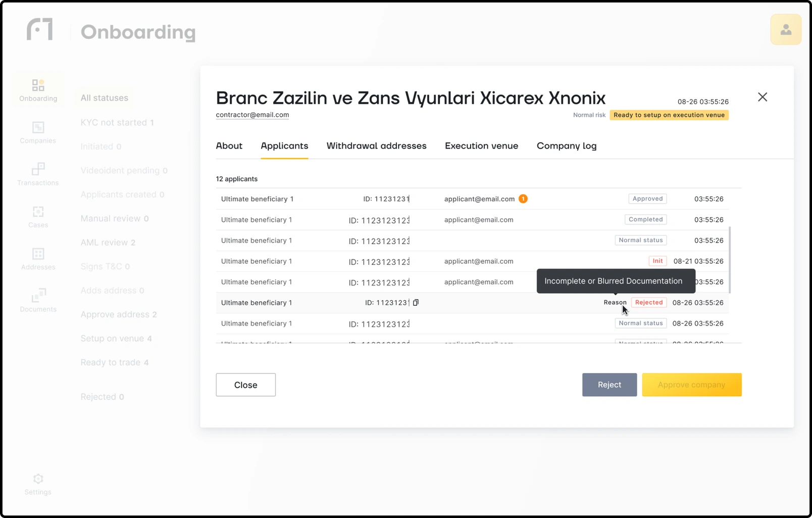
Task: Filter by Ready to trade
Action: tap(115, 362)
